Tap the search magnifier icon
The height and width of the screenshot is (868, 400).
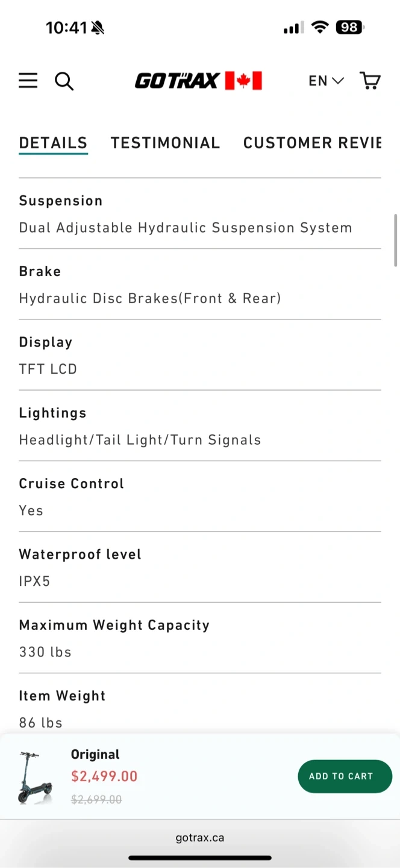pos(64,81)
